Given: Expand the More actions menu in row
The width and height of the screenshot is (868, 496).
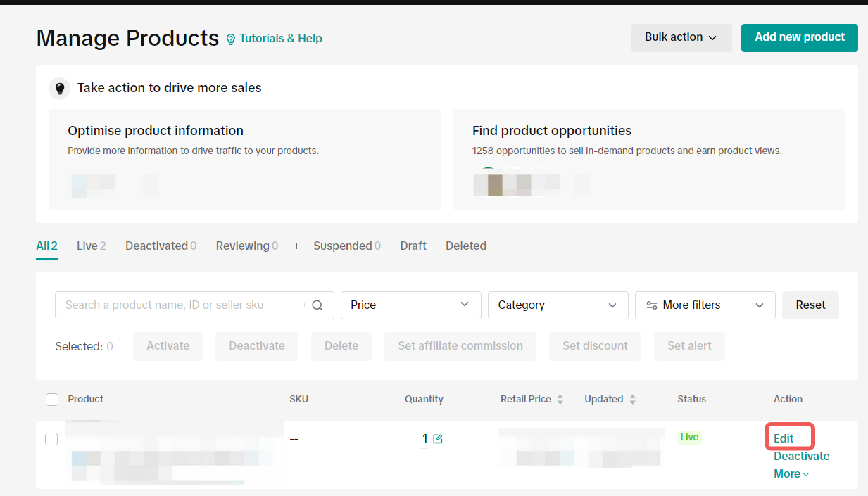Looking at the screenshot, I should click(791, 474).
